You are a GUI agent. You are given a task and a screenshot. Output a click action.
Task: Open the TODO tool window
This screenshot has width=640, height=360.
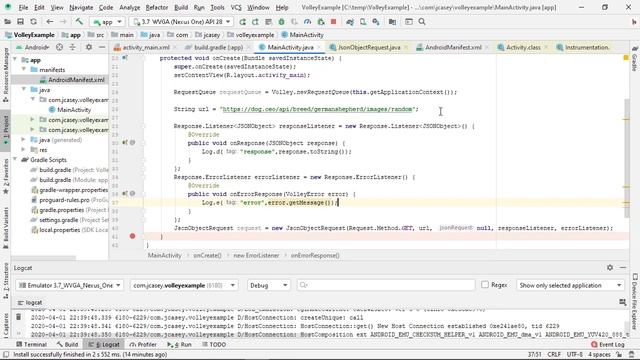[214, 344]
